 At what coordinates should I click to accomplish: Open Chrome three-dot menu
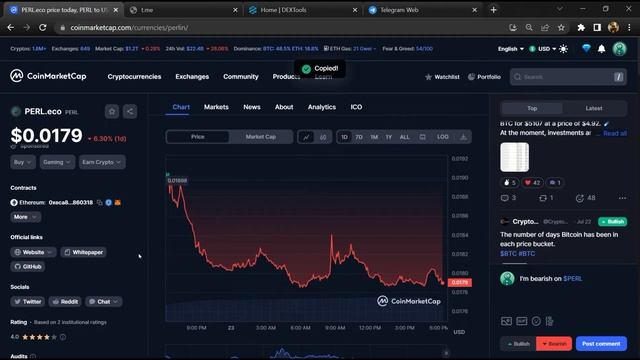point(629,27)
